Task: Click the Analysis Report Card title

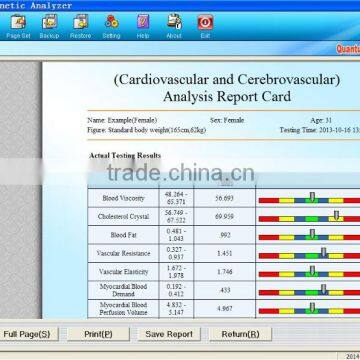Action: click(227, 97)
